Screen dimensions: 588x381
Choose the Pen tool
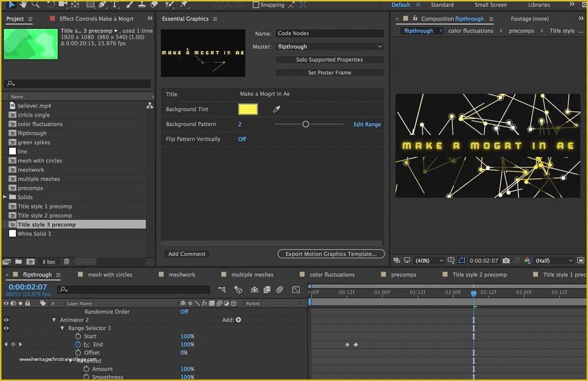tap(102, 5)
